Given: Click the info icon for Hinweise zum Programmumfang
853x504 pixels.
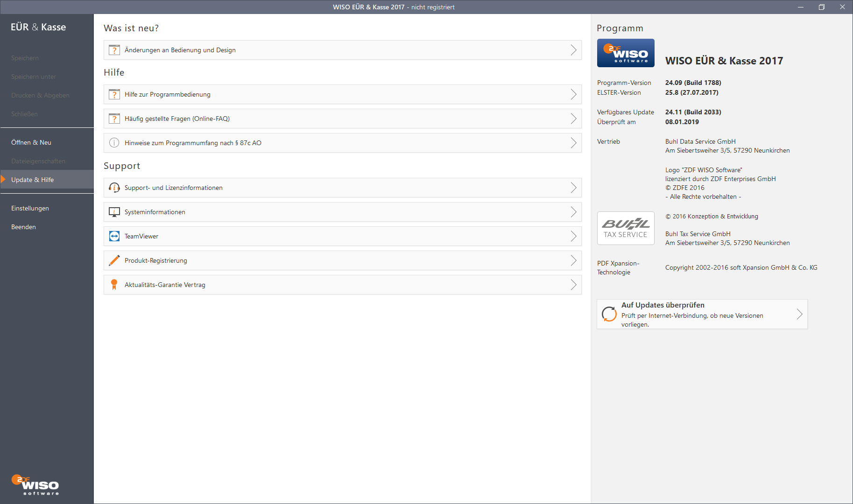Looking at the screenshot, I should pos(114,143).
